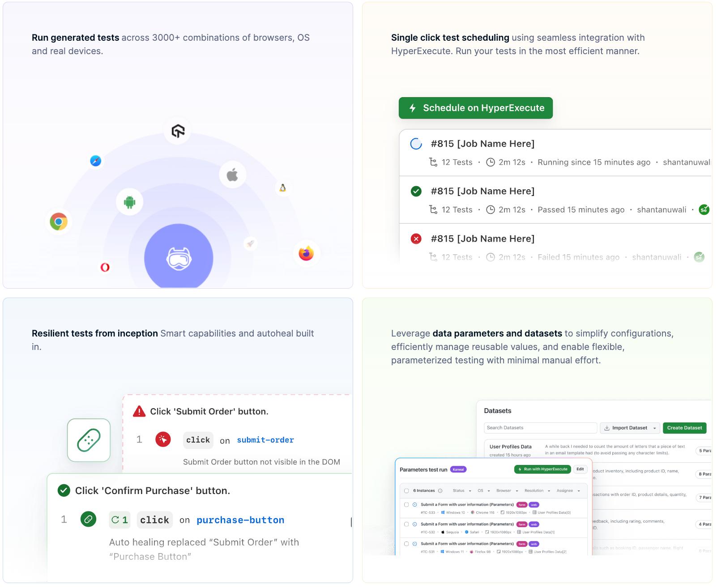The image size is (717, 588).
Task: Click the form tag on TC-533 row
Action: (522, 505)
